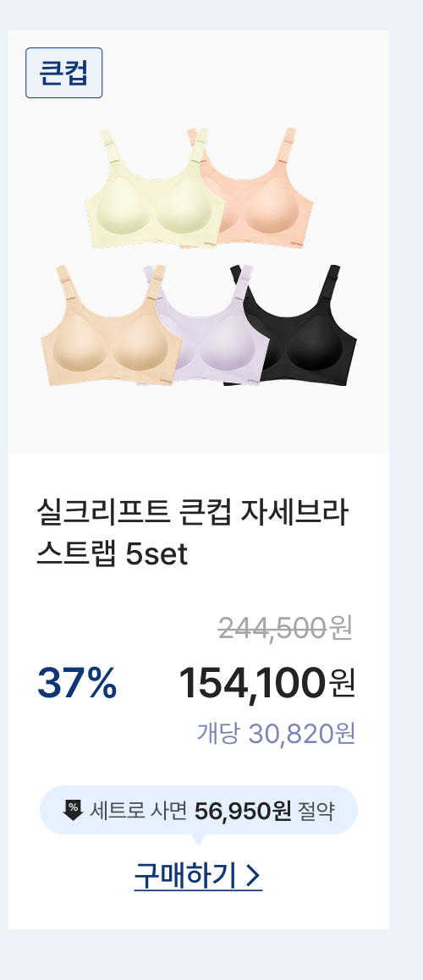Image resolution: width=423 pixels, height=980 pixels.
Task: Click the sale price 154,100원
Action: point(266,683)
